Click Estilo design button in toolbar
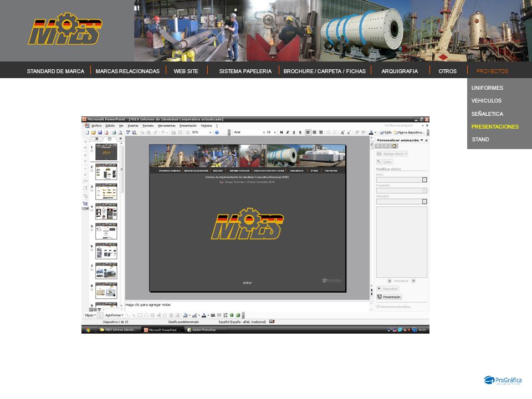 click(x=386, y=132)
